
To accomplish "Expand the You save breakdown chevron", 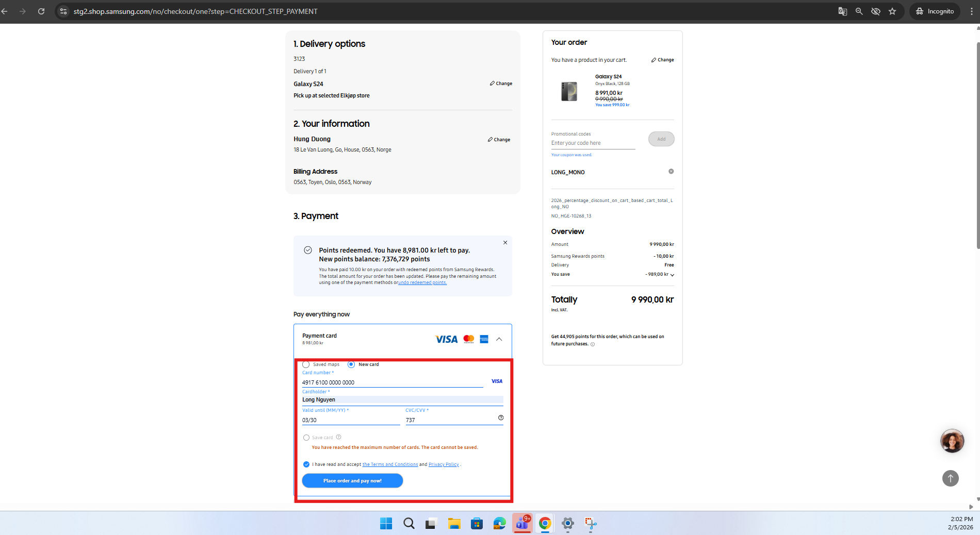I will point(672,275).
